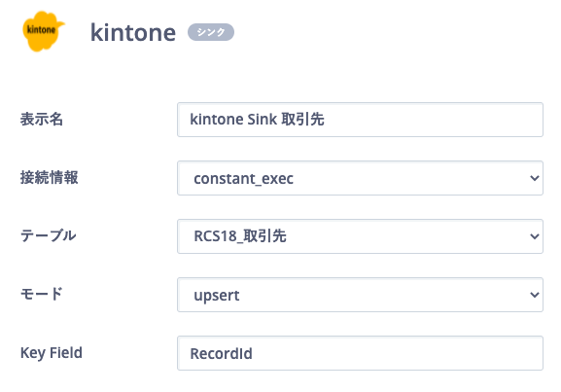Click the kintone heading text
The width and height of the screenshot is (561, 392).
click(x=133, y=32)
